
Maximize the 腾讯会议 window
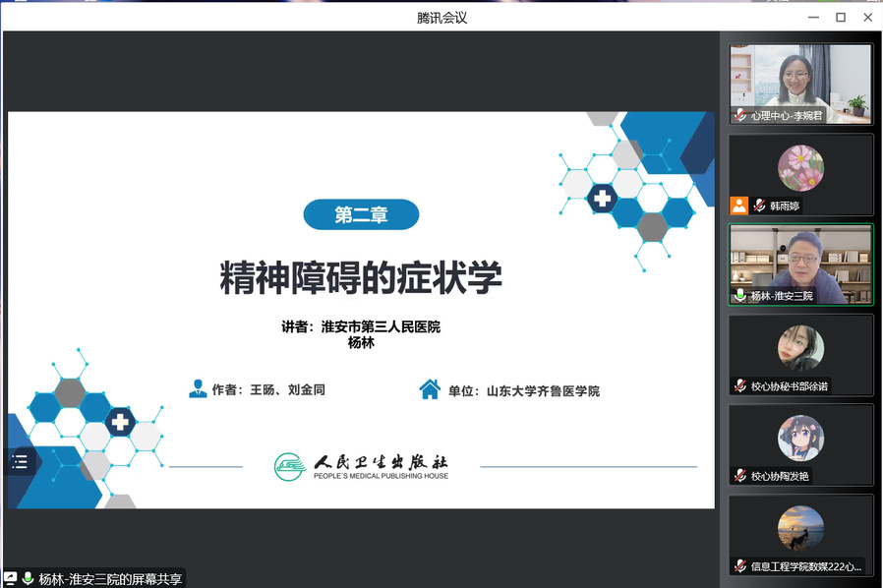(x=841, y=17)
